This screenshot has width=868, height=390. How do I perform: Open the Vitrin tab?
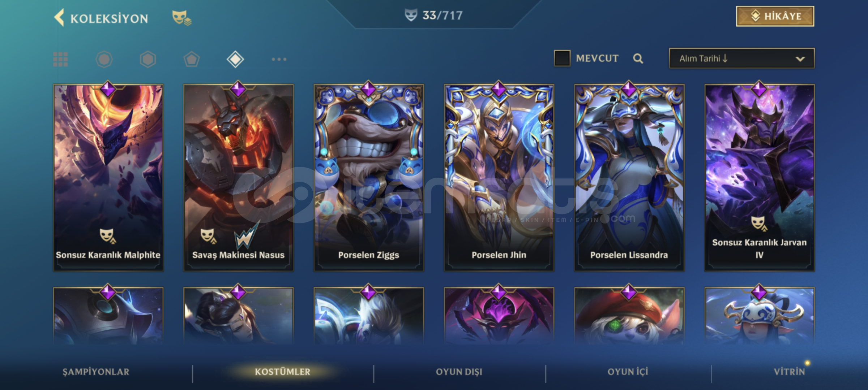tap(790, 372)
